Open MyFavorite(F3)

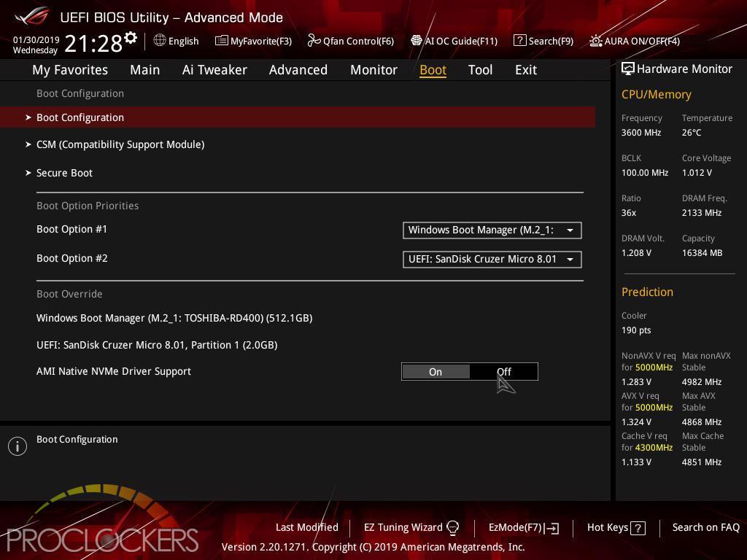pos(253,41)
